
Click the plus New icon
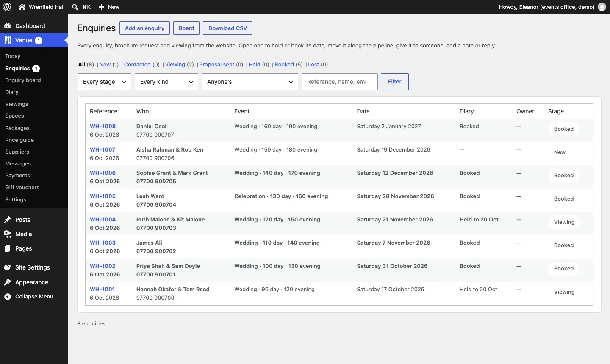click(101, 7)
